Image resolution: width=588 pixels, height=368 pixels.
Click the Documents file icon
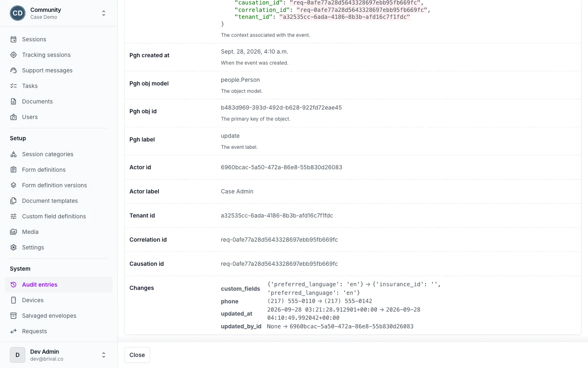(13, 101)
